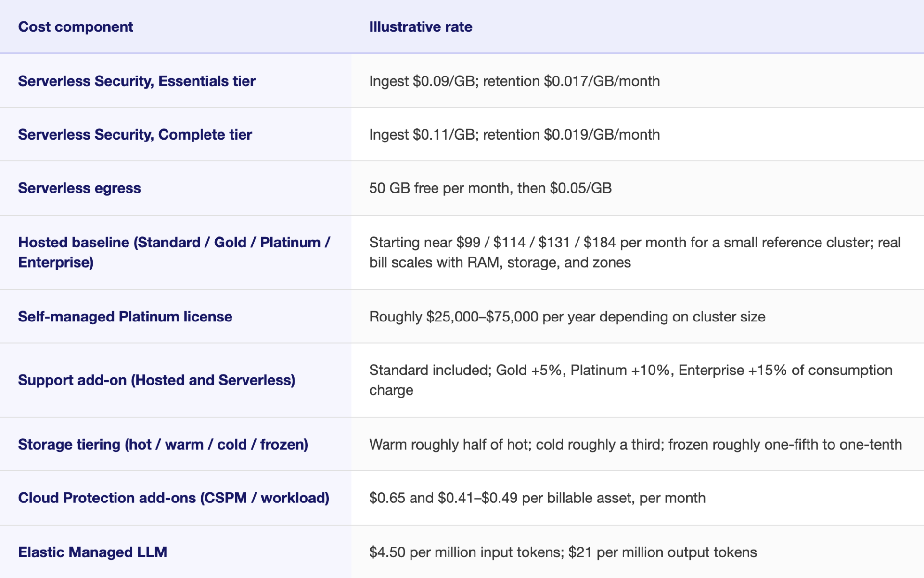This screenshot has height=578, width=924.
Task: Click the 'Illustrative rate' column header
Action: (421, 27)
